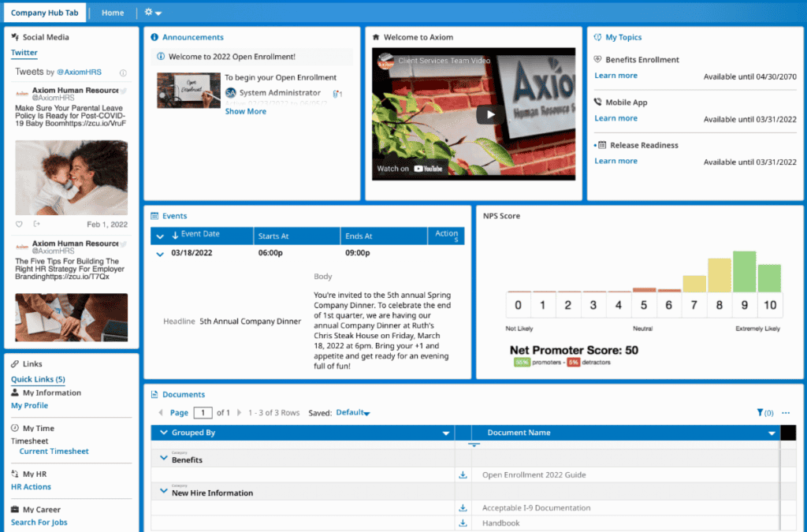
Task: Collapse the New Hire Information group
Action: (163, 489)
